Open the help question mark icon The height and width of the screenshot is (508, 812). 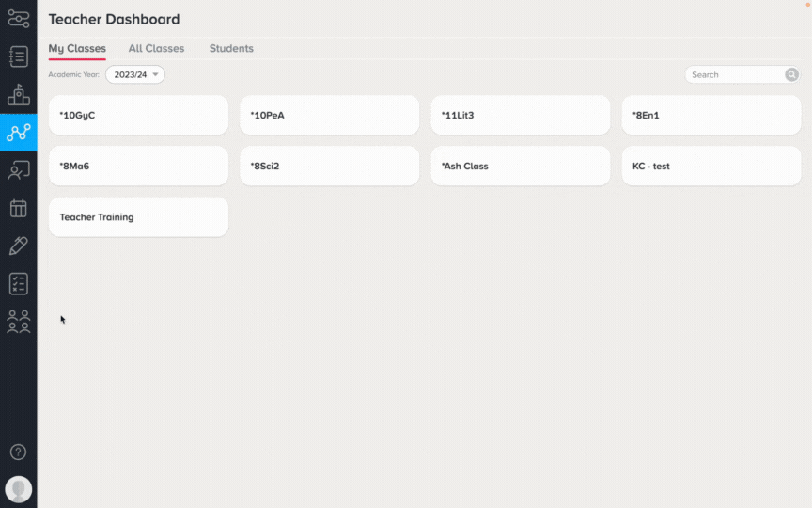click(18, 452)
